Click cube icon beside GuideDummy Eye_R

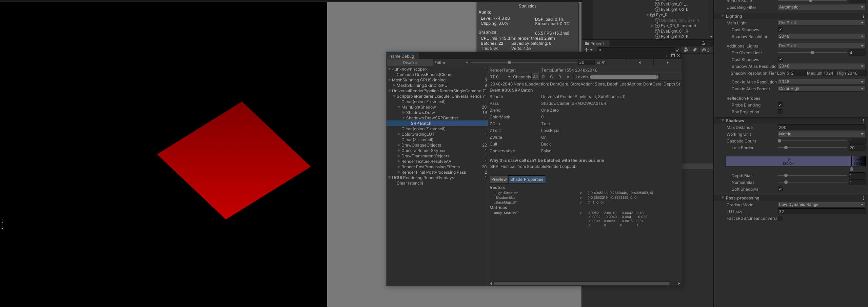click(657, 20)
